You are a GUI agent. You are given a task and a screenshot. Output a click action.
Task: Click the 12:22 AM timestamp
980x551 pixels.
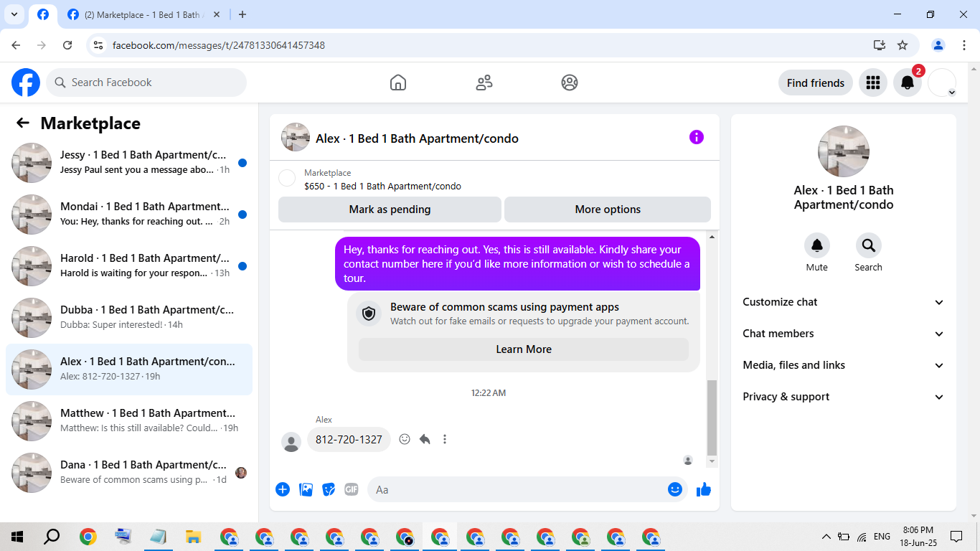[x=489, y=393]
